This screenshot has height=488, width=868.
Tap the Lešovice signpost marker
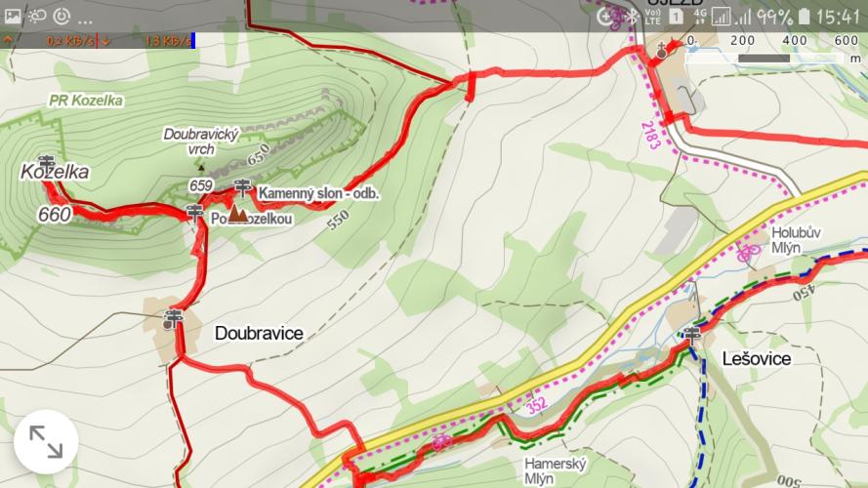tap(692, 334)
